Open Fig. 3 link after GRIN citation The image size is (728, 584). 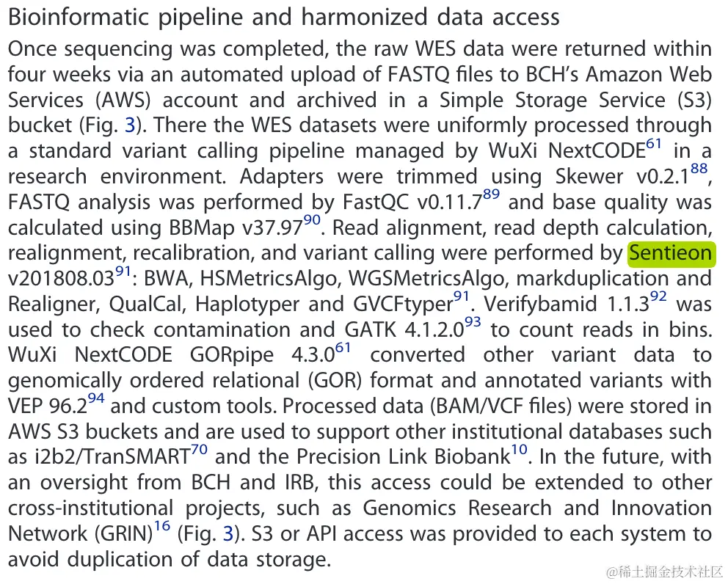pyautogui.click(x=228, y=534)
